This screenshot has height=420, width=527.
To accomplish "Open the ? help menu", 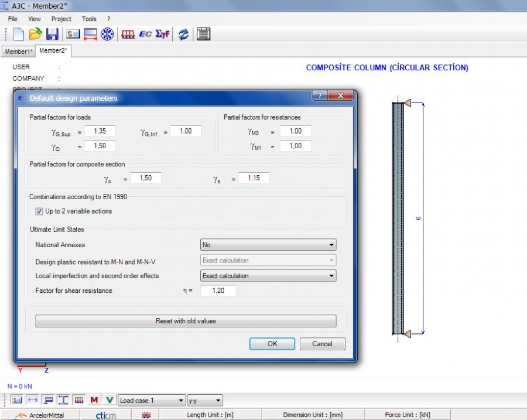I will coord(108,19).
